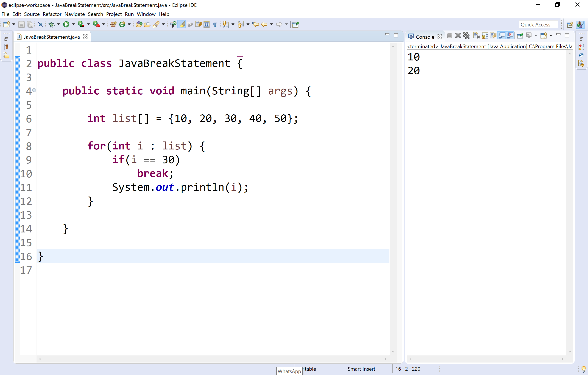This screenshot has height=375, width=588.
Task: Run the JavaBreakStatement application
Action: (x=66, y=25)
